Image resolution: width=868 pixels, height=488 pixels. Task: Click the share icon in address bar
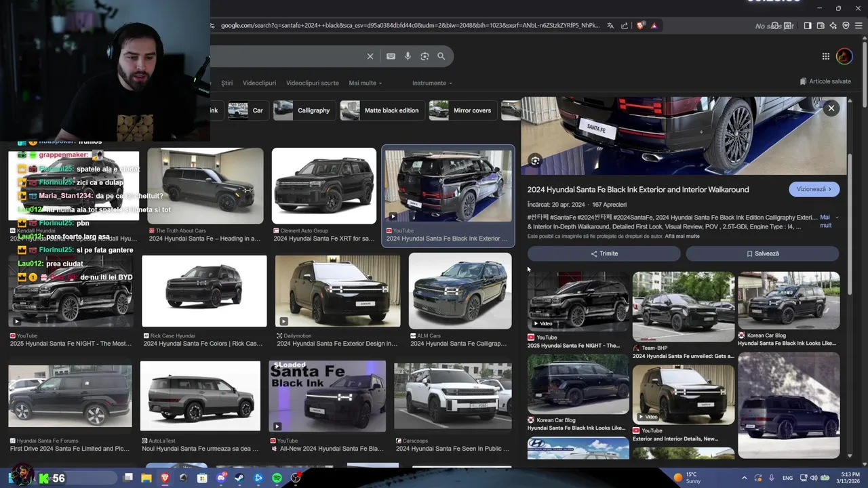coord(625,26)
